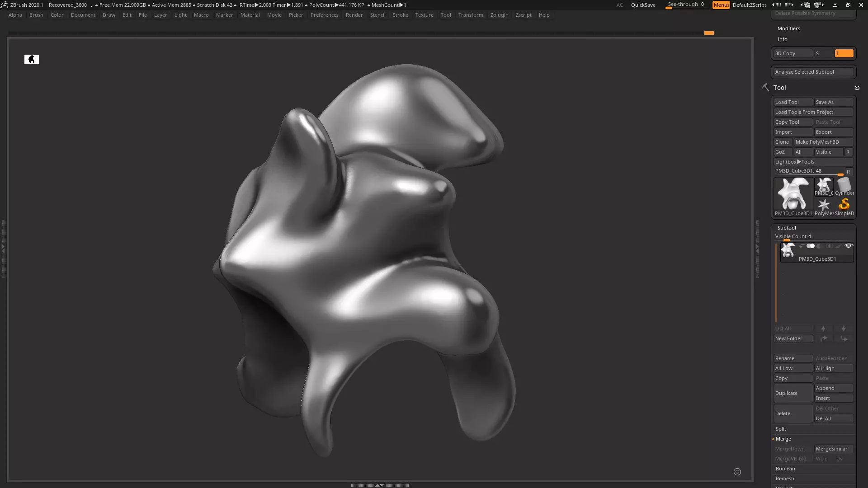Expand the bottom tray divider arrows
Viewport: 868px width, 488px height.
[x=380, y=485]
